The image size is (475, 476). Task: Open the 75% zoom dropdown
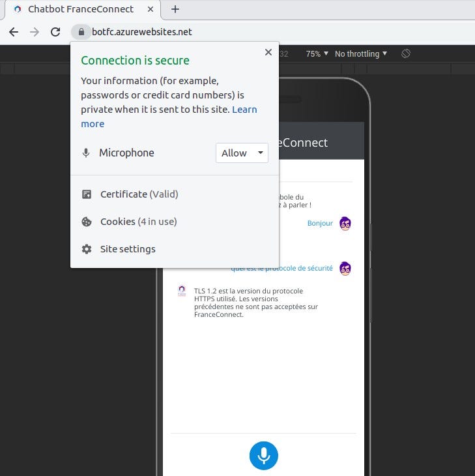pyautogui.click(x=317, y=54)
